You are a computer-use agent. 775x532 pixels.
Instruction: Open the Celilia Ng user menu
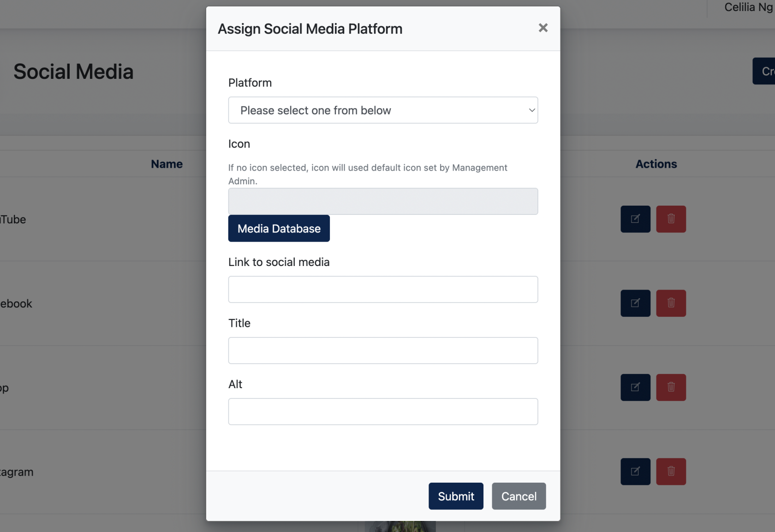748,7
